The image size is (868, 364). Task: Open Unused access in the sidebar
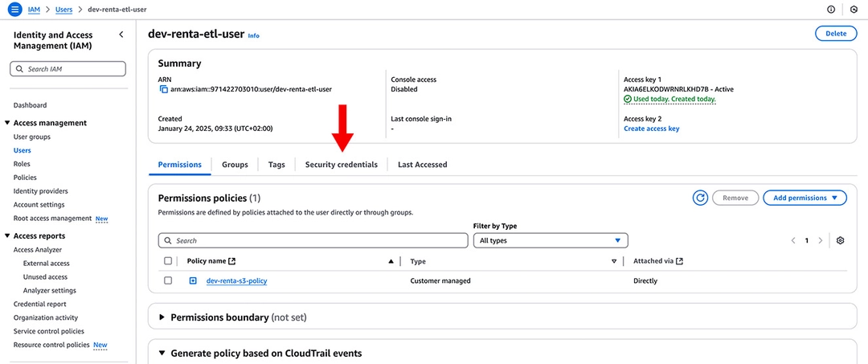click(45, 277)
